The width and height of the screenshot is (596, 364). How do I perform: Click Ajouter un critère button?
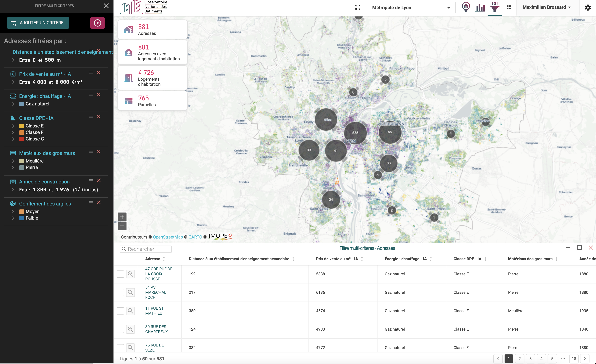[38, 23]
